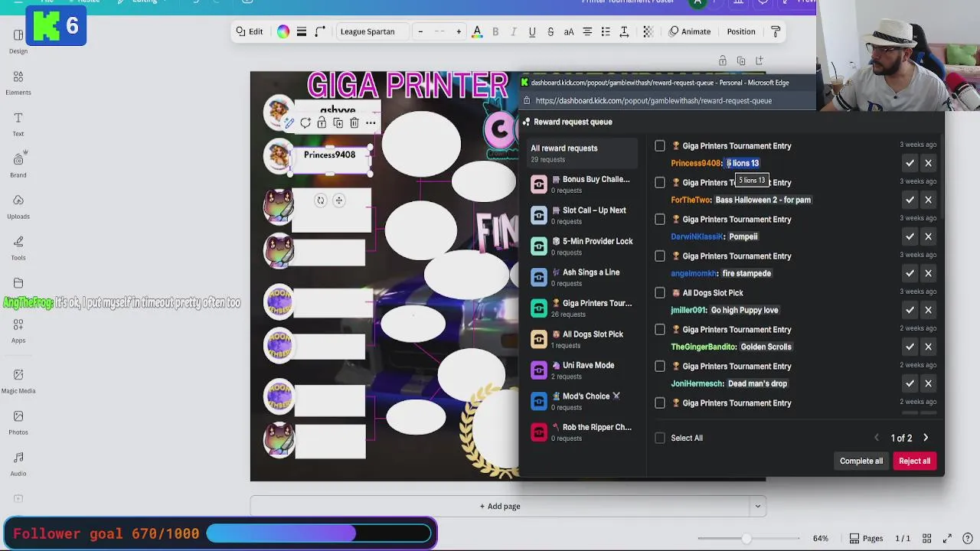Expand the Add page options chevron

[x=757, y=506]
